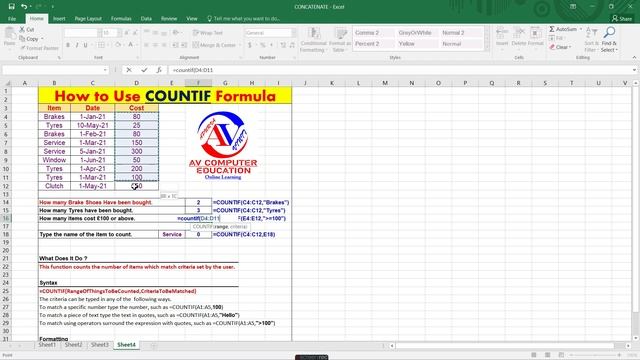Switch to the Page Layout tab
This screenshot has height=360, width=640.
[x=88, y=19]
